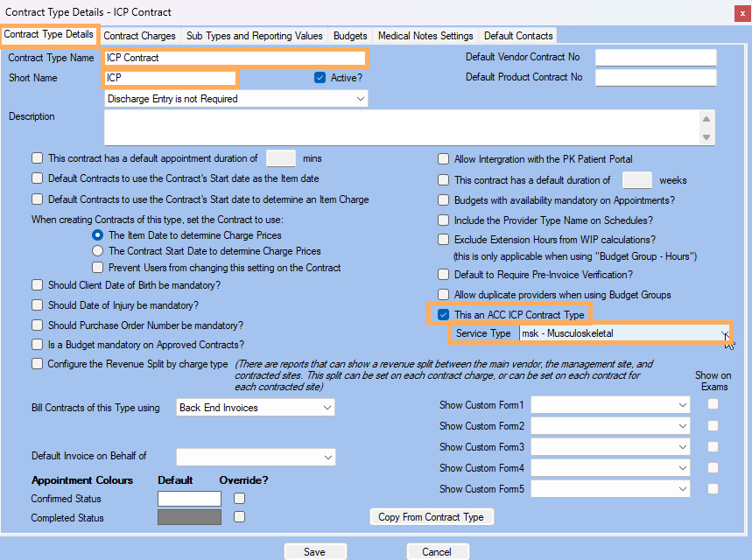Open Show Custom Form3 dropdown

(610, 447)
